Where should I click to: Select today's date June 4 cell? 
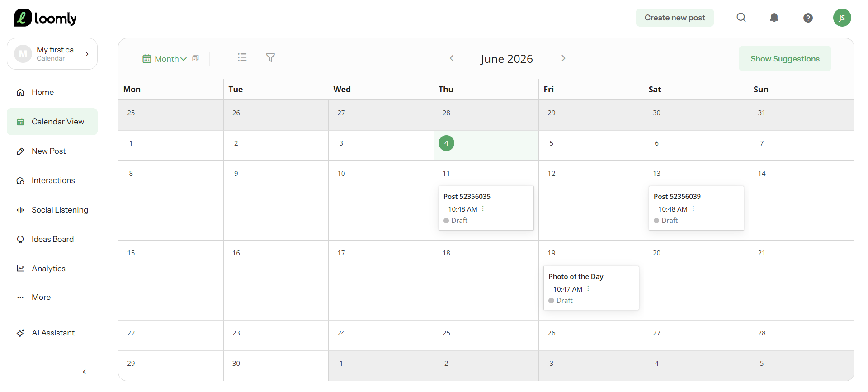click(486, 146)
